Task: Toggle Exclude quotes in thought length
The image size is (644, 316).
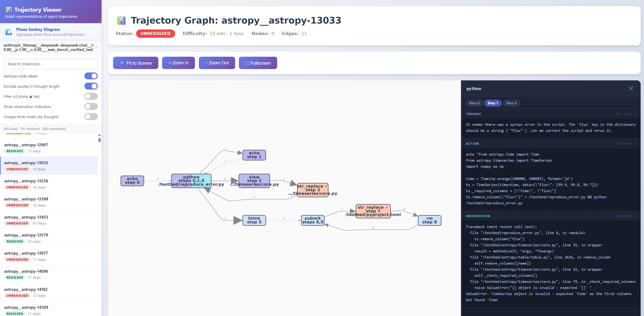Action: [x=91, y=86]
